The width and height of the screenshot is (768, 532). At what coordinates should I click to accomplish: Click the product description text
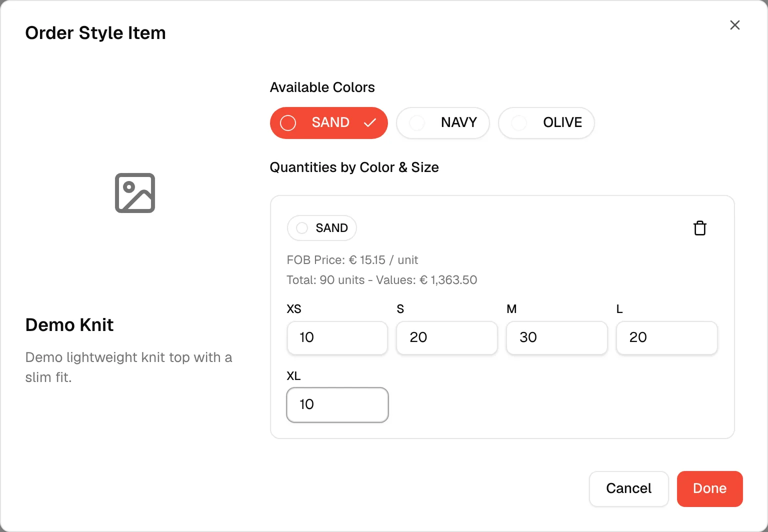[x=129, y=367]
